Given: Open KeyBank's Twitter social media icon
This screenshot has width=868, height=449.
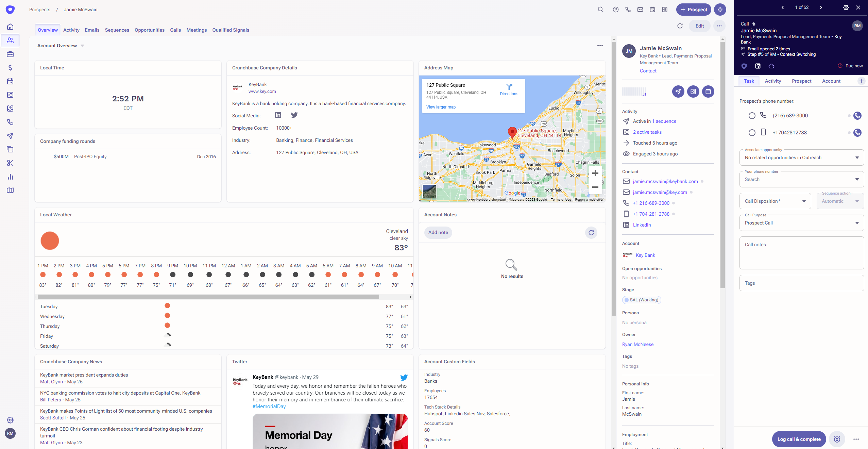Looking at the screenshot, I should click(294, 115).
